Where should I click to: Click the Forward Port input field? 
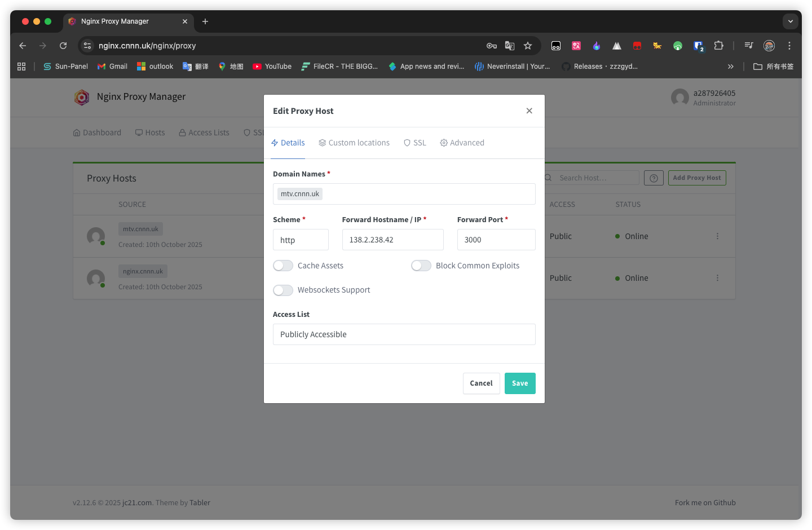(x=496, y=240)
